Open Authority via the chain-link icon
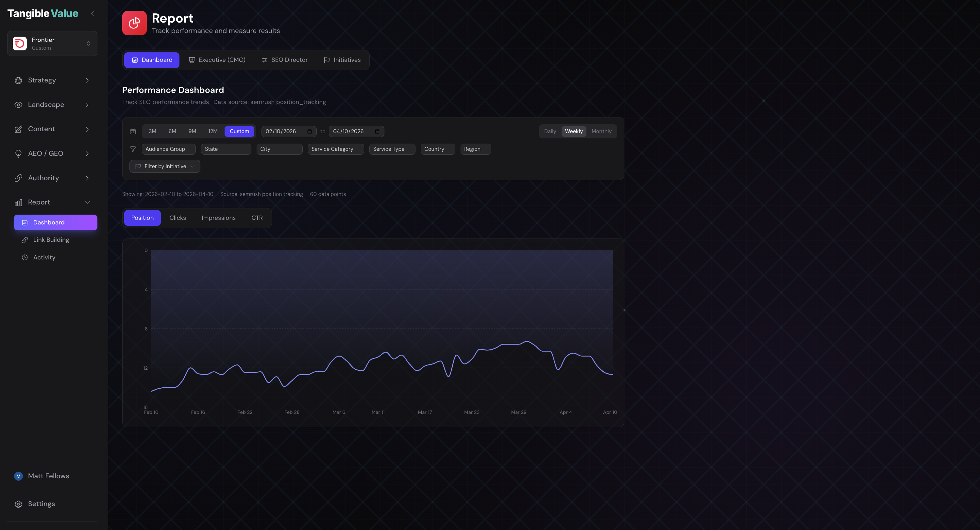The width and height of the screenshot is (980, 530). [18, 178]
